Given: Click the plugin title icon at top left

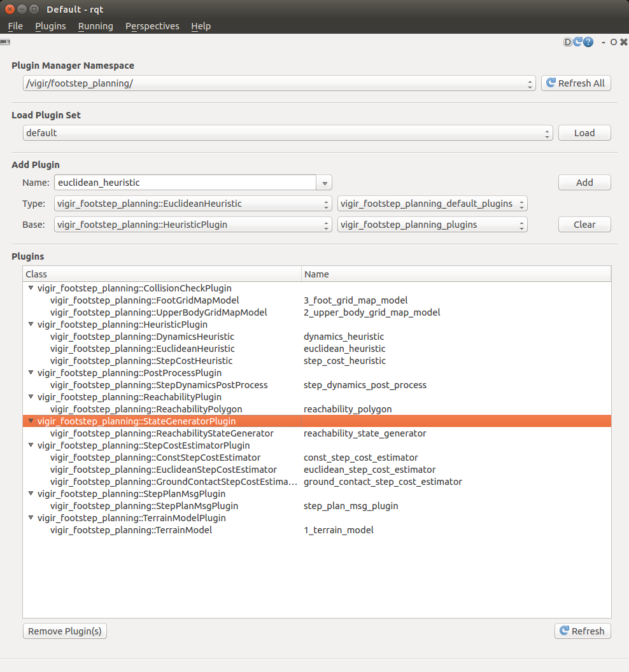Looking at the screenshot, I should [5, 42].
